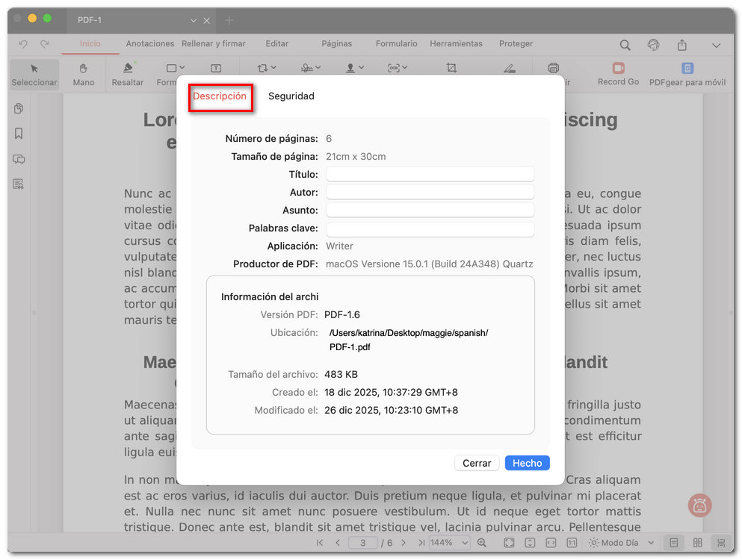742x560 pixels.
Task: Select the Seleccionar tool
Action: pos(34,75)
